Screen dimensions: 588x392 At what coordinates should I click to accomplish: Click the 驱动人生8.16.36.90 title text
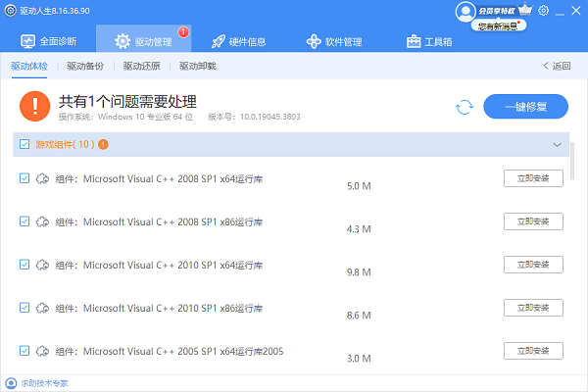pos(55,11)
